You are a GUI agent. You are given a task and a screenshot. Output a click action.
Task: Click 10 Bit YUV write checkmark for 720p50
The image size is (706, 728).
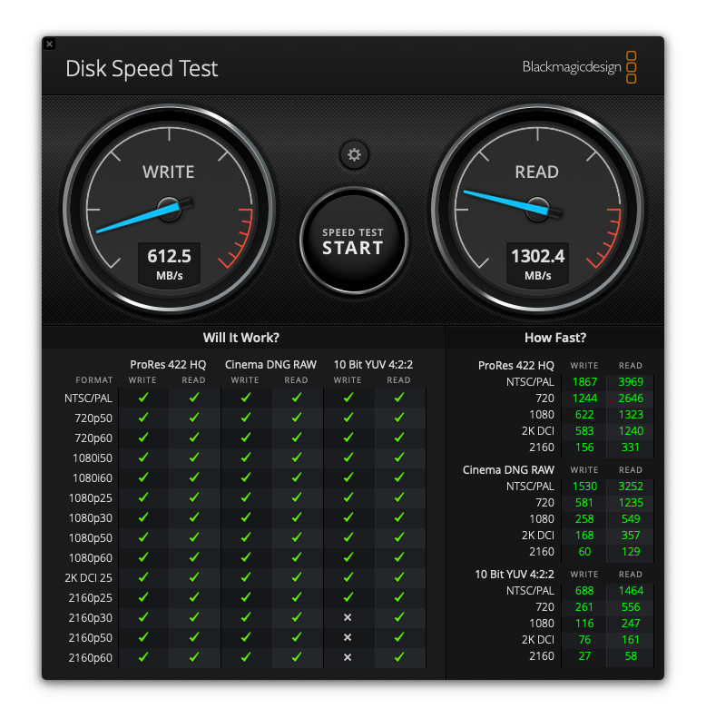348,418
